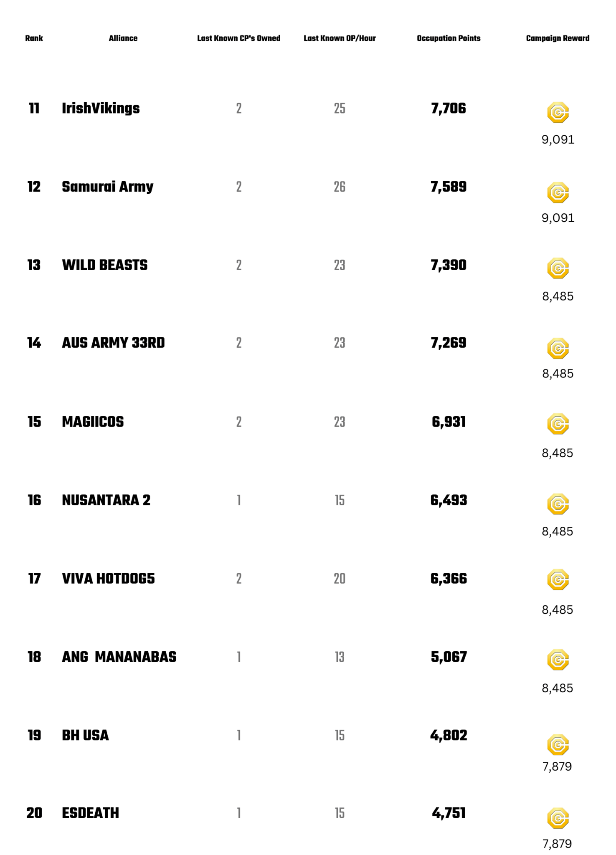Click WILD BEASTS reward coin icon
Screen dimensions: 616x855
click(558, 268)
